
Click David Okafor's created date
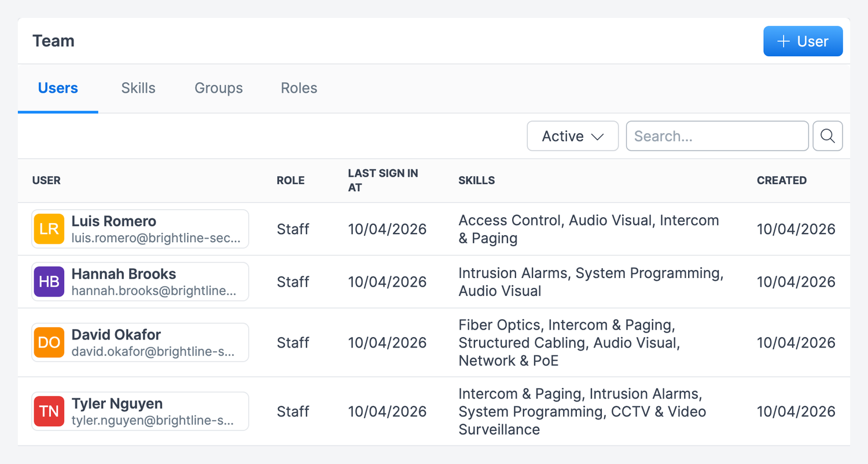(x=796, y=342)
